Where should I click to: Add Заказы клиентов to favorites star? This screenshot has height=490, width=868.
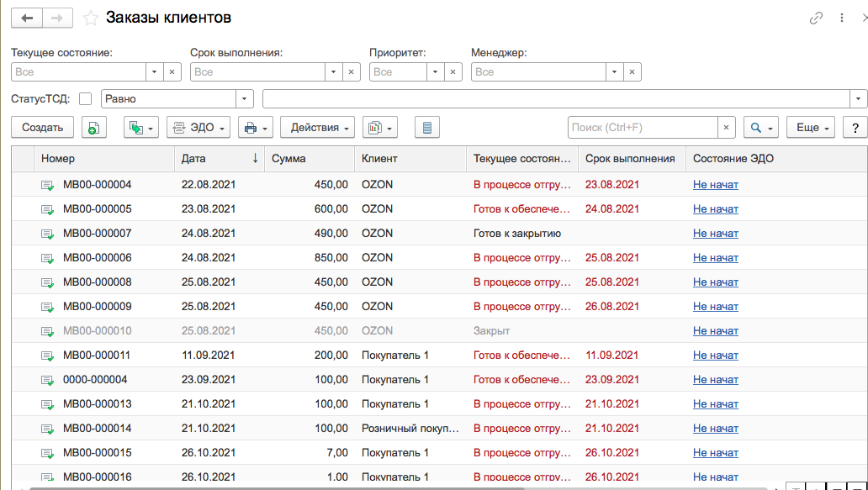(x=90, y=18)
